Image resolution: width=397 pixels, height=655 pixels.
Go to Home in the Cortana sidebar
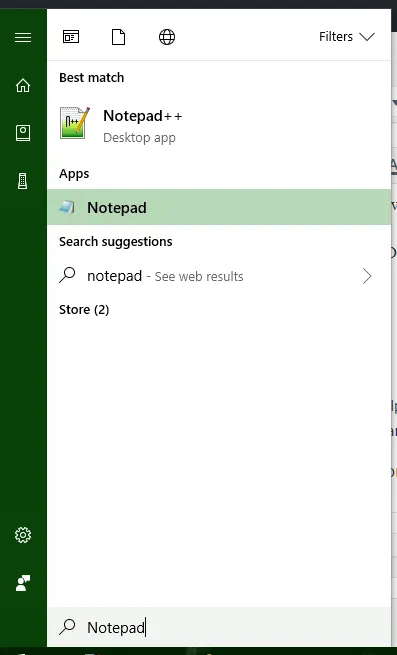coord(23,85)
